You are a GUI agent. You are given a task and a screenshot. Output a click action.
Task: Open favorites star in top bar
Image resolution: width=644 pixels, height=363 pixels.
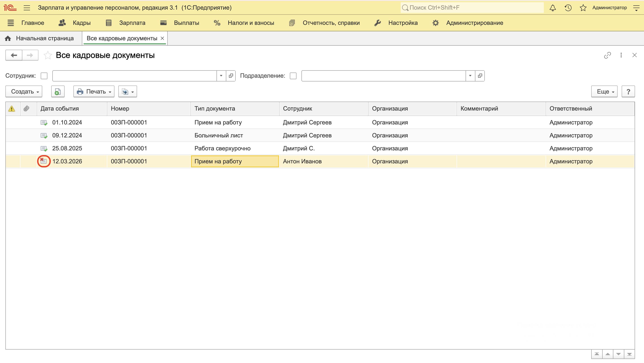click(583, 8)
